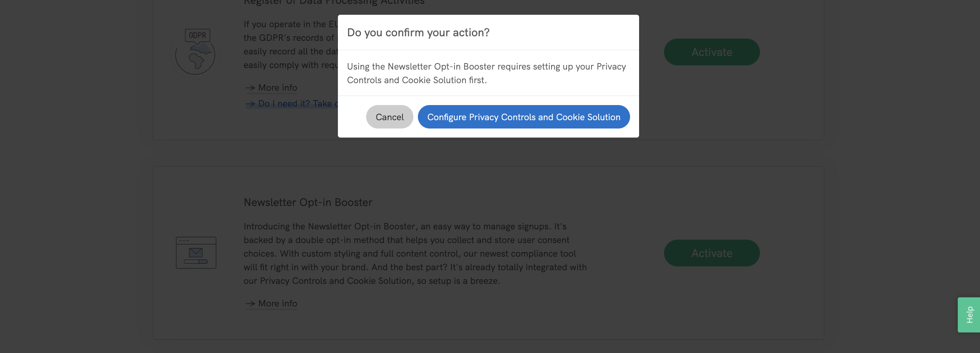
Task: Click Cancel to dismiss the confirmation dialog
Action: (390, 116)
